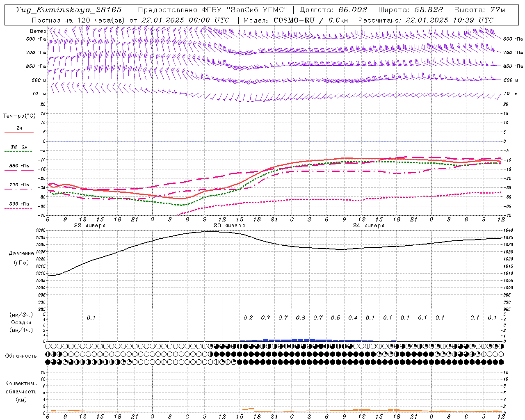The height and width of the screenshot is (420, 525).
Task: Click the 0.8 precipitation value
Action: click(x=301, y=317)
